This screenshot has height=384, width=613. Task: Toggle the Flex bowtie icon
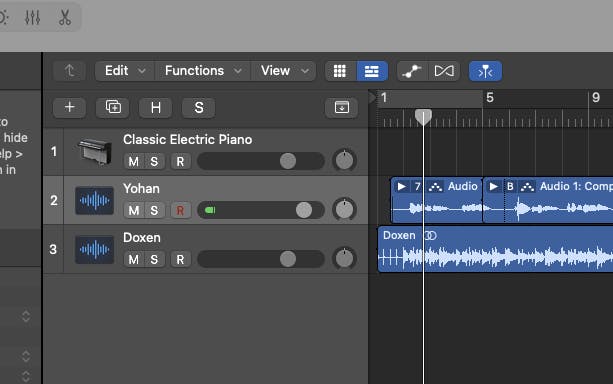(444, 71)
